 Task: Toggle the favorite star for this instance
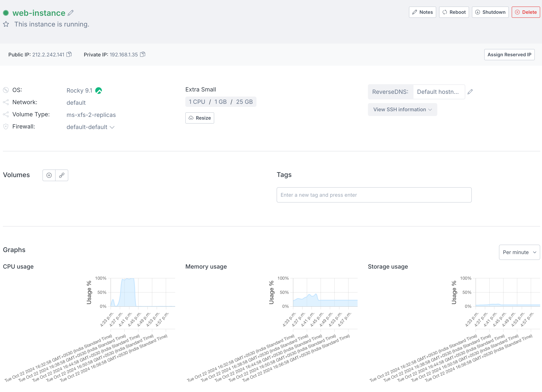pos(6,24)
